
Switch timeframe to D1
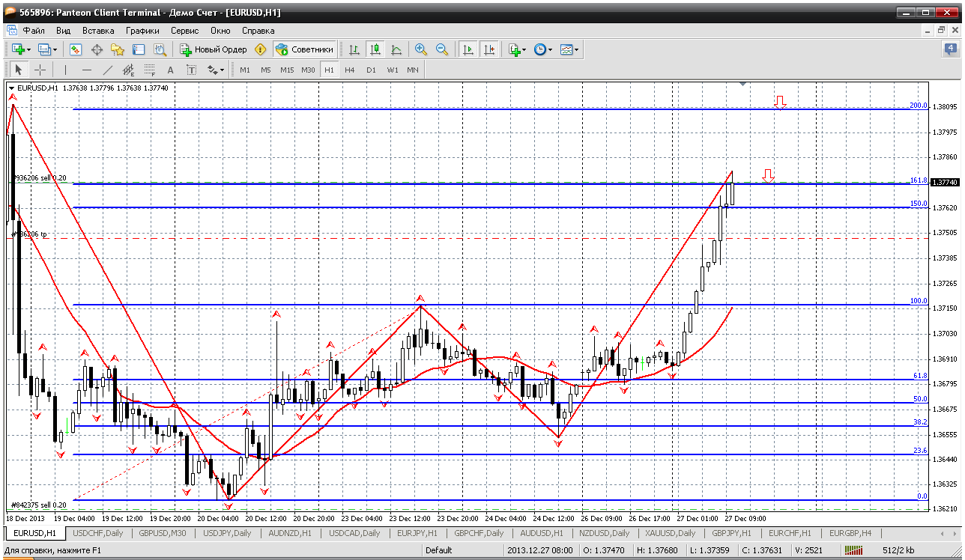[x=371, y=70]
